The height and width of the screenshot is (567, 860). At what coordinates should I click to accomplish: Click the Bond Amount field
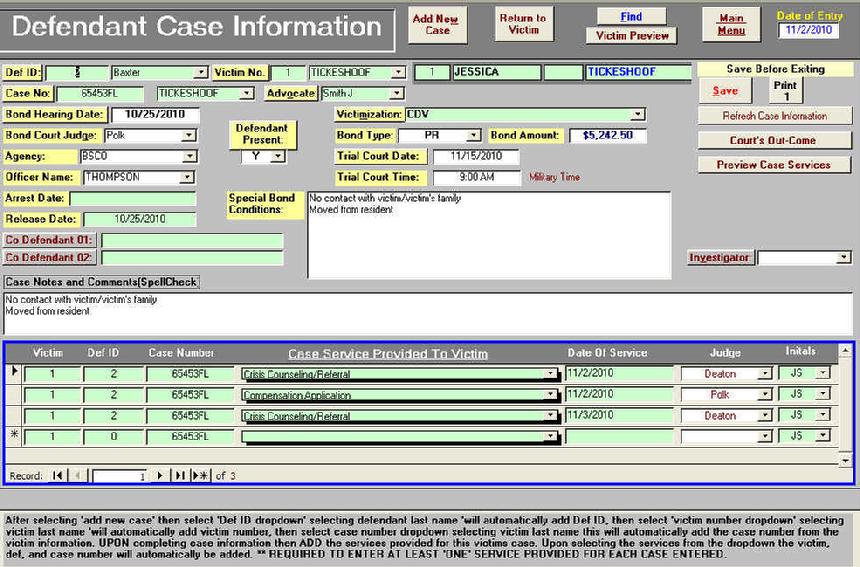click(x=608, y=135)
